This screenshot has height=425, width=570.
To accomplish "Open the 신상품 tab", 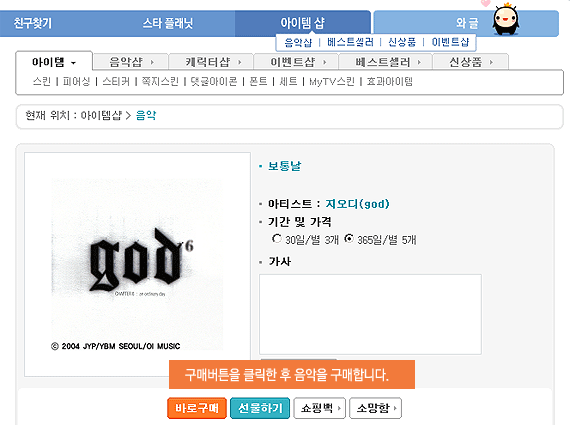I will [x=470, y=62].
